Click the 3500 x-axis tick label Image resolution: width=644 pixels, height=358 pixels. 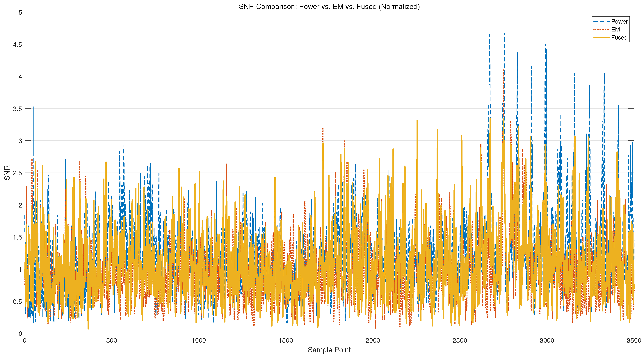point(634,341)
